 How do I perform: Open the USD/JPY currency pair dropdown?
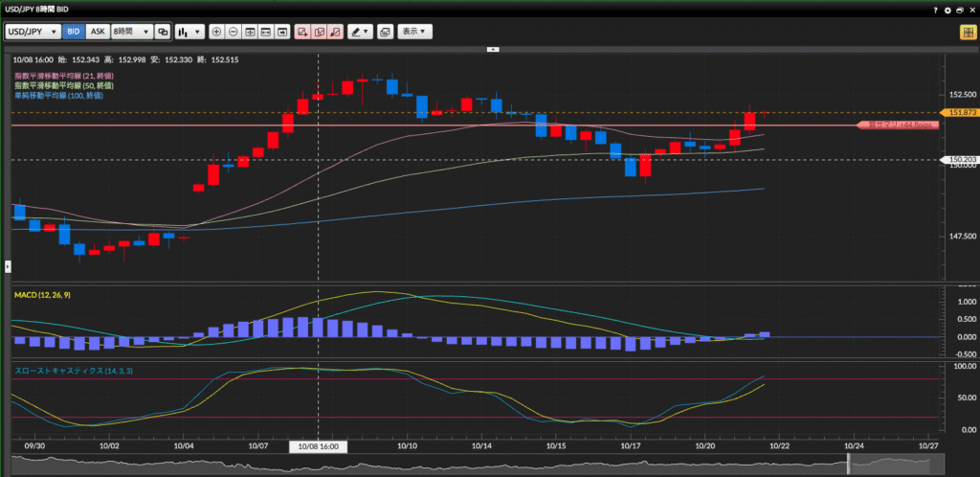[x=33, y=32]
